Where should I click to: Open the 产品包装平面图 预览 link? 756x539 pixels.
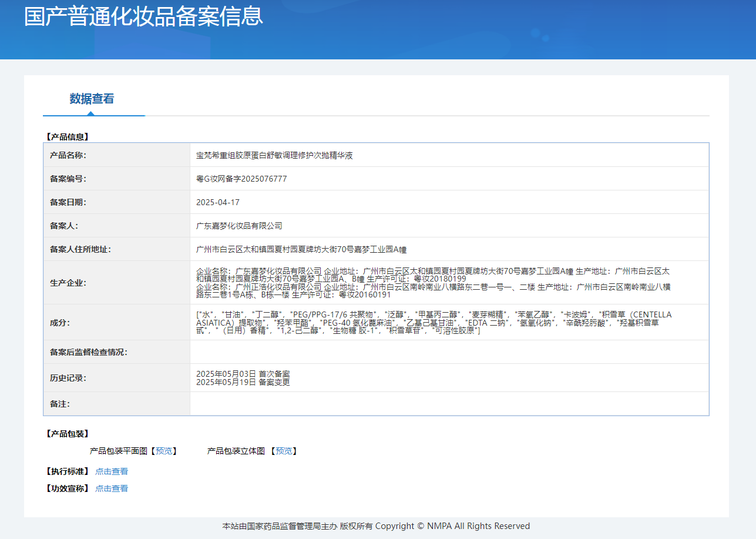(x=164, y=451)
